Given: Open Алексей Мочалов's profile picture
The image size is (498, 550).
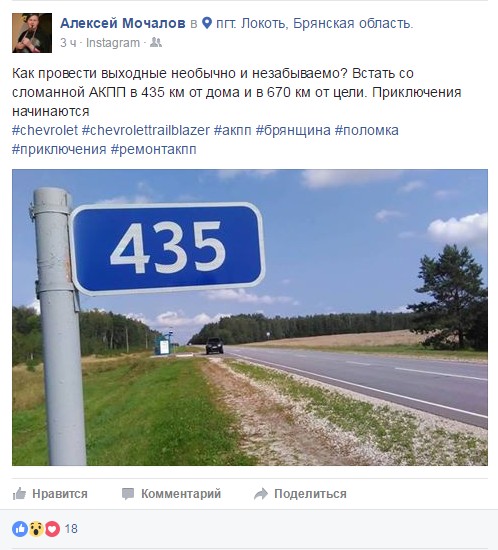Looking at the screenshot, I should tap(32, 33).
